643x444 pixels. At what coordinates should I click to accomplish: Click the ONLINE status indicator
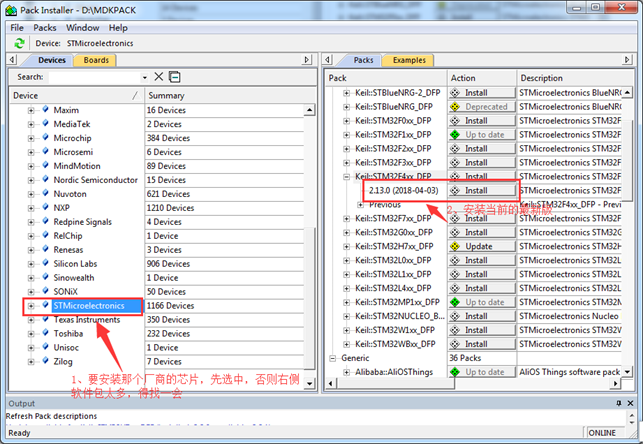pyautogui.click(x=602, y=433)
